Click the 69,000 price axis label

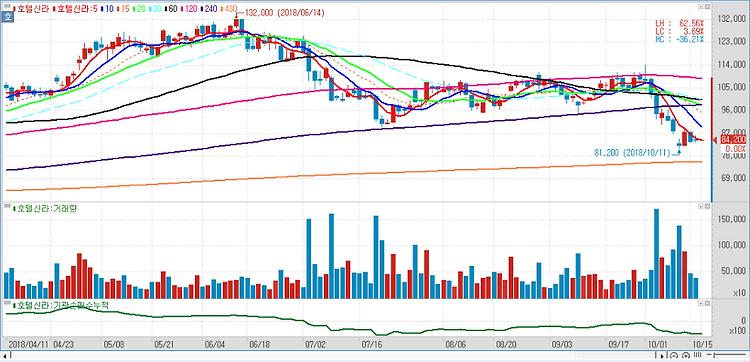(734, 178)
